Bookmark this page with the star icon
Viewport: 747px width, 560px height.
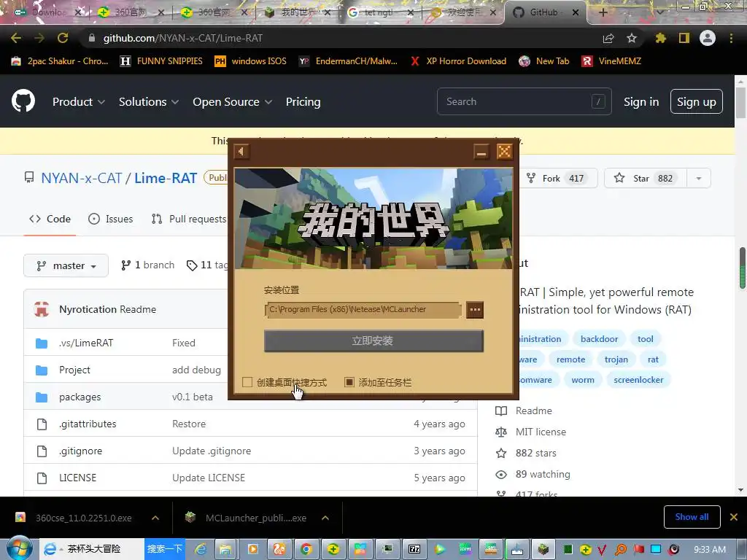coord(632,38)
